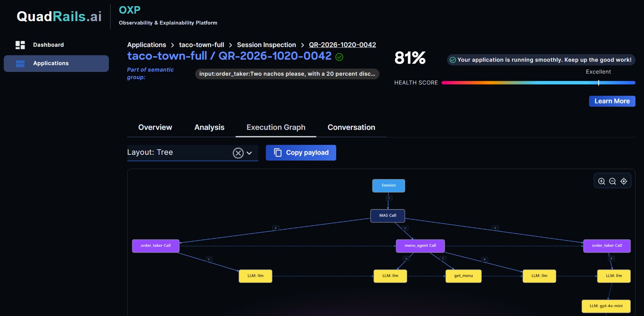This screenshot has height=316, width=644.
Task: Open the Conversation tab
Action: [x=351, y=127]
